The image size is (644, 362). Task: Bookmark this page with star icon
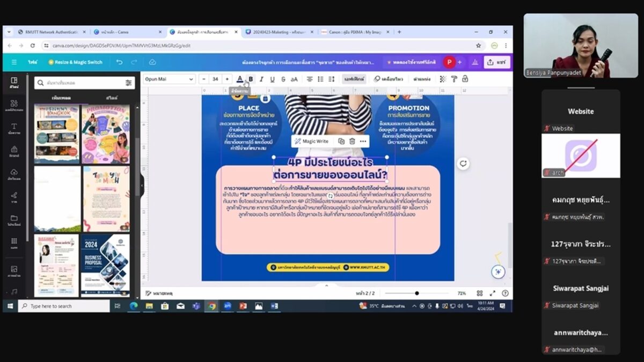478,46
